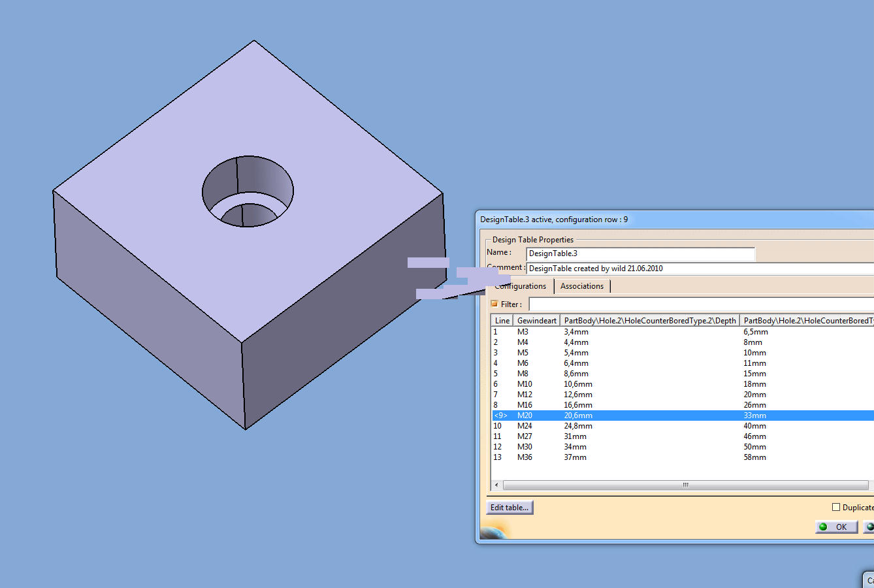Image resolution: width=874 pixels, height=588 pixels.
Task: Switch to the Associations tab
Action: [582, 286]
